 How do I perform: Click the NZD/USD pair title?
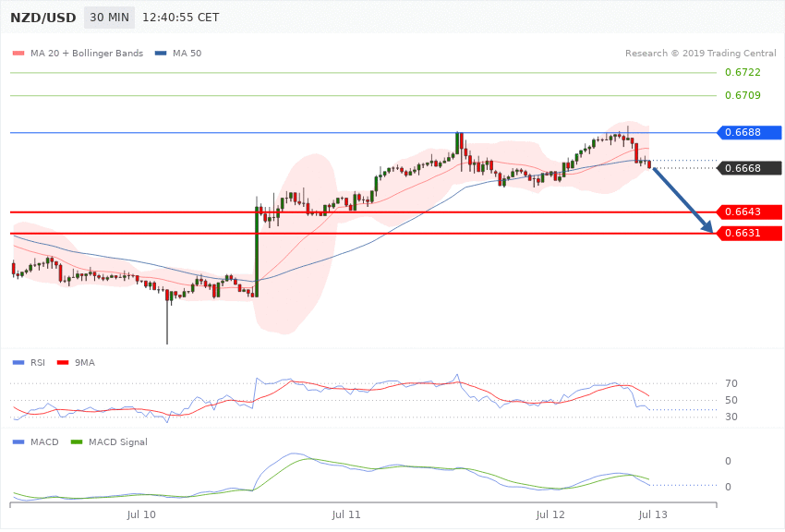point(43,18)
